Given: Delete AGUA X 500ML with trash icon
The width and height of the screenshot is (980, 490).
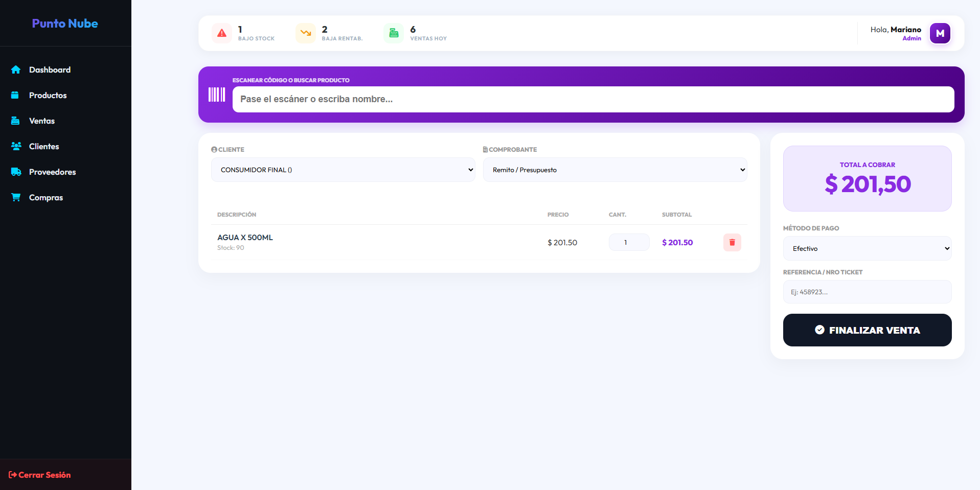Looking at the screenshot, I should (732, 242).
